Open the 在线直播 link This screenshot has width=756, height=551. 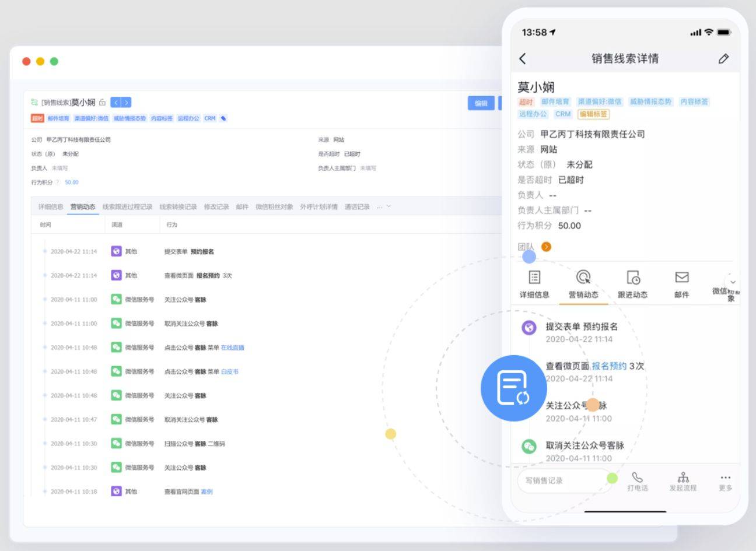coord(233,348)
